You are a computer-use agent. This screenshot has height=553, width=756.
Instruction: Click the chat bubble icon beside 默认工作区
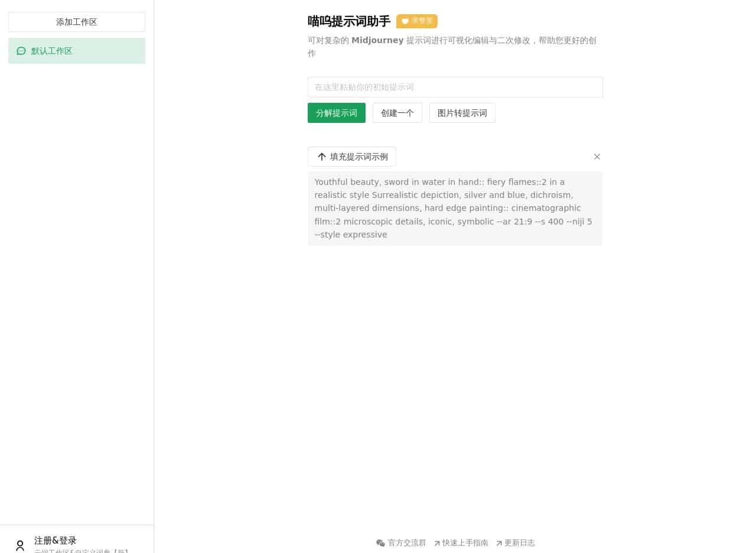tap(21, 51)
